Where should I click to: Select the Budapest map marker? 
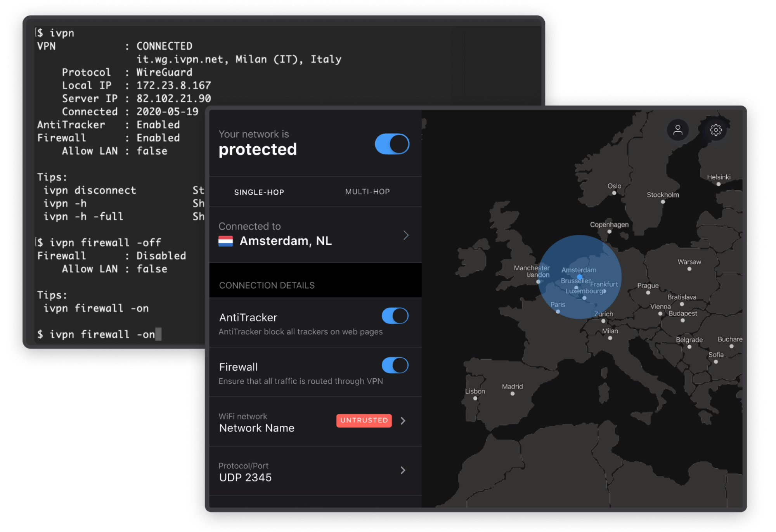(682, 321)
